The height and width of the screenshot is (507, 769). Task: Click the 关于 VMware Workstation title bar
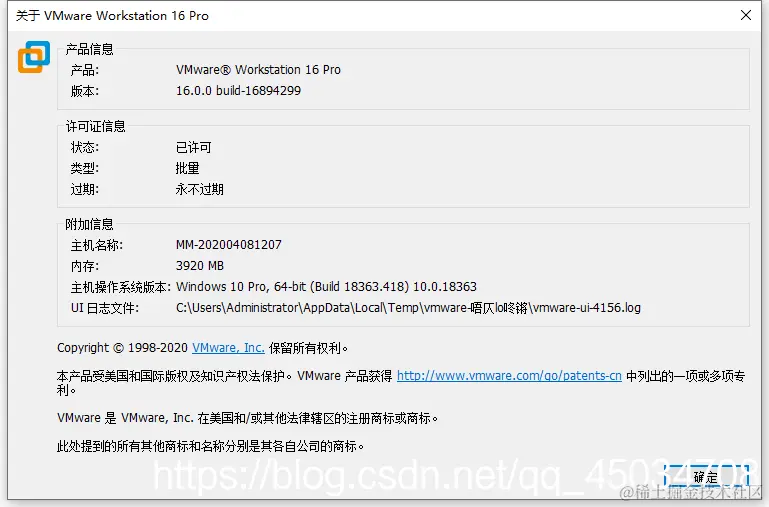point(112,16)
